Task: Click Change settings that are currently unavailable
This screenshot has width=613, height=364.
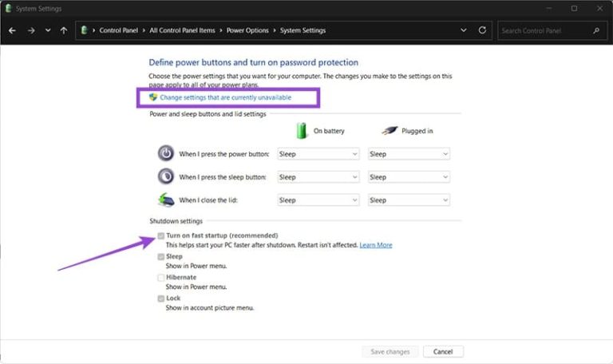Action: pyautogui.click(x=225, y=97)
